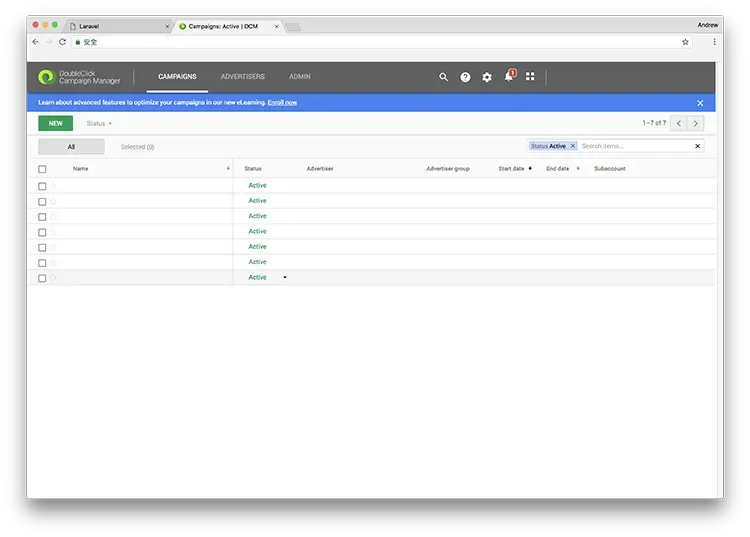Go to the next page arrow
Screen dimensions: 750x537
click(x=696, y=123)
